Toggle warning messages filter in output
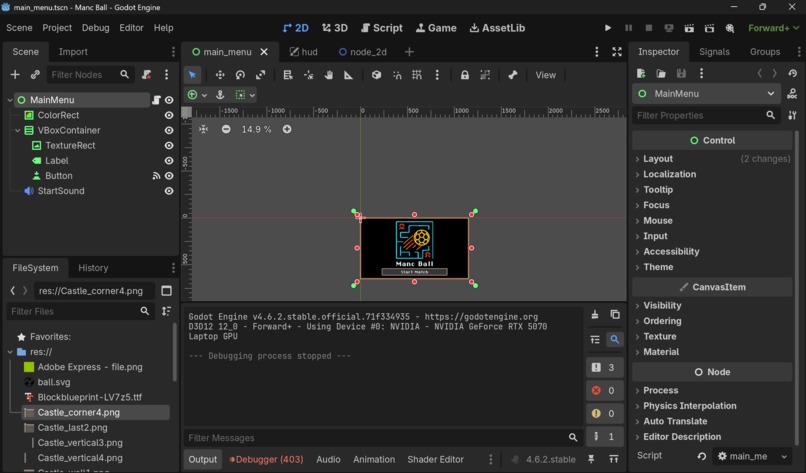The width and height of the screenshot is (806, 473). pos(604,413)
